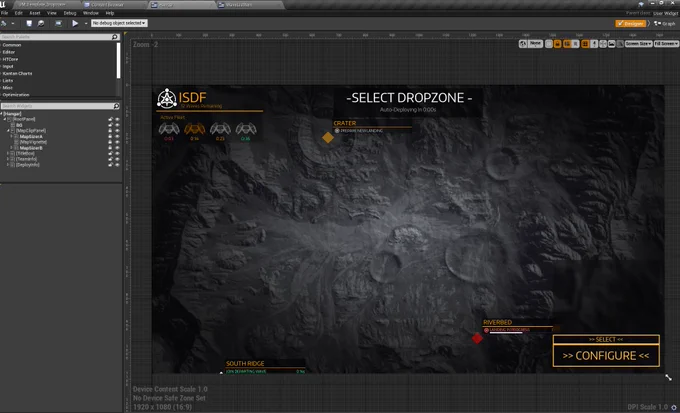This screenshot has height=413, width=680.
Task: Toggle visibility eye for MapSizerA
Action: tap(117, 136)
